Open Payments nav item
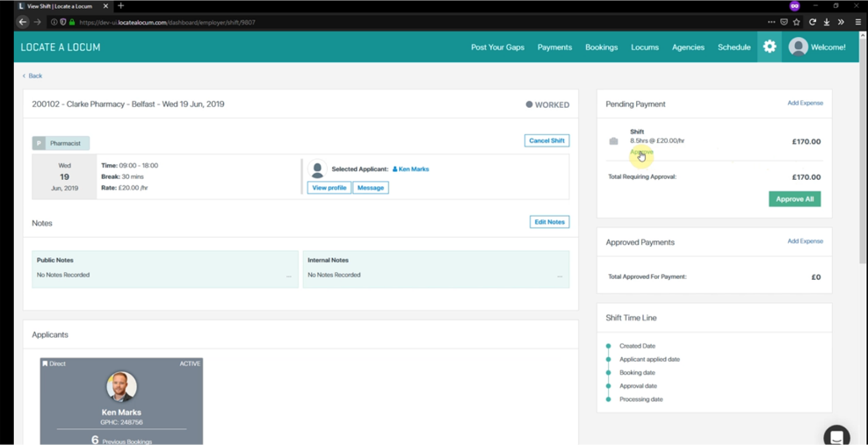The width and height of the screenshot is (868, 445). (x=554, y=47)
